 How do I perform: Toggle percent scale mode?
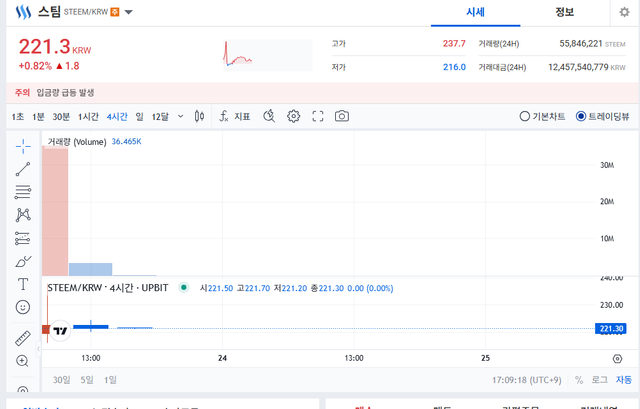point(579,380)
